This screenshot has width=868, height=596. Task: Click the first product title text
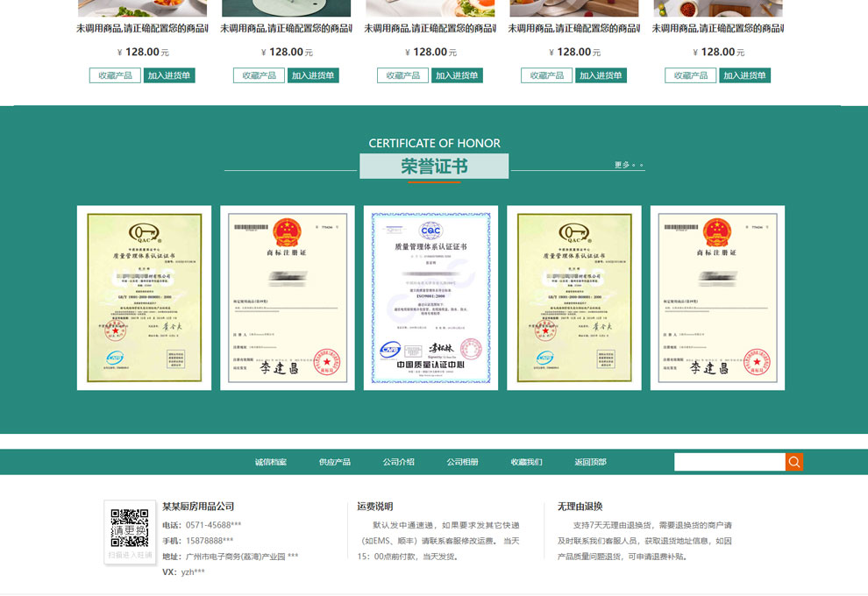tap(142, 28)
